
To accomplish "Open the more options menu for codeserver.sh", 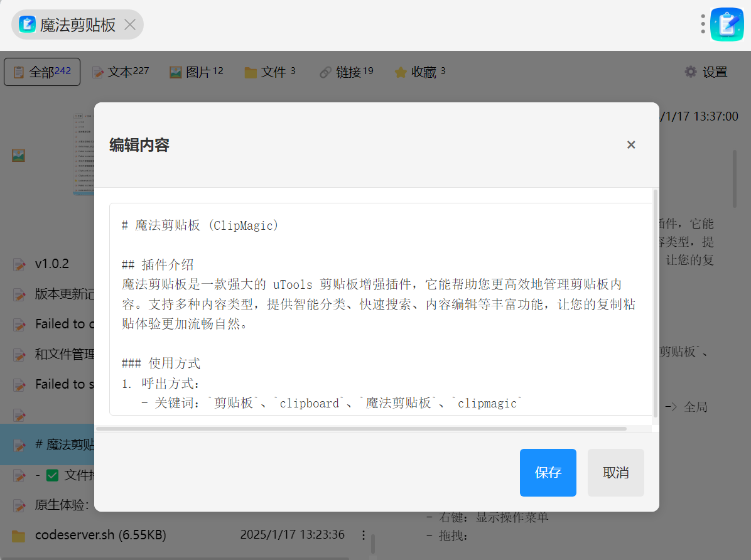I will coord(364,535).
